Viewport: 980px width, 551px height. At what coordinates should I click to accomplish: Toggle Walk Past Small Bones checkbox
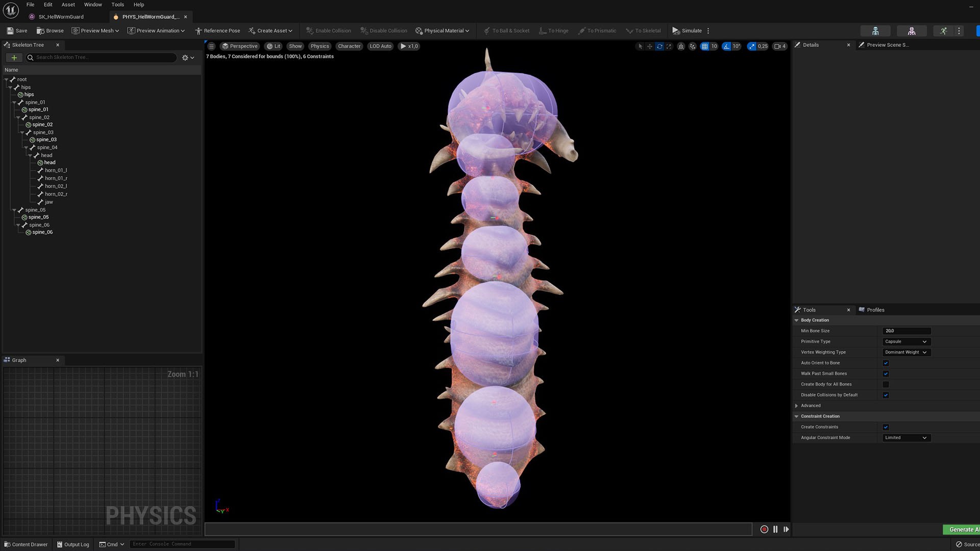(886, 374)
